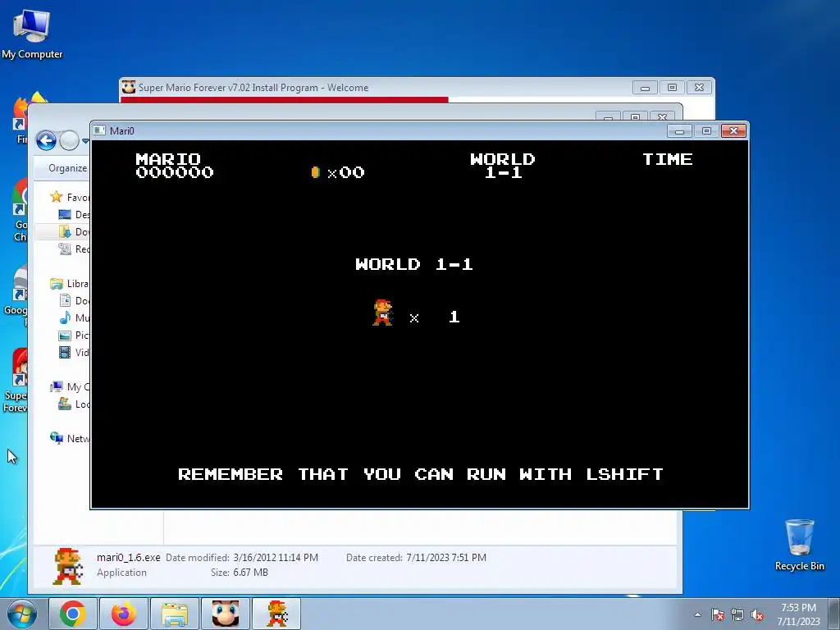
Task: Select Recent Places under Favorites
Action: [74, 249]
